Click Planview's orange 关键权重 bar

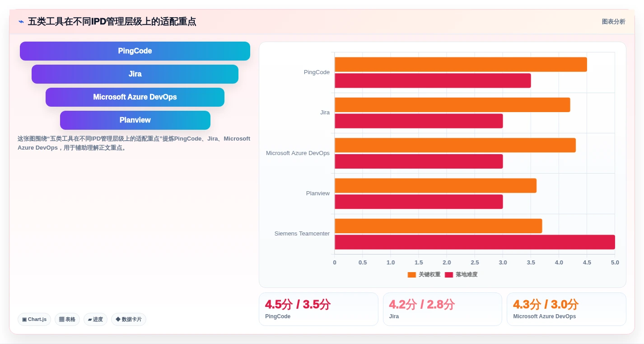click(435, 186)
